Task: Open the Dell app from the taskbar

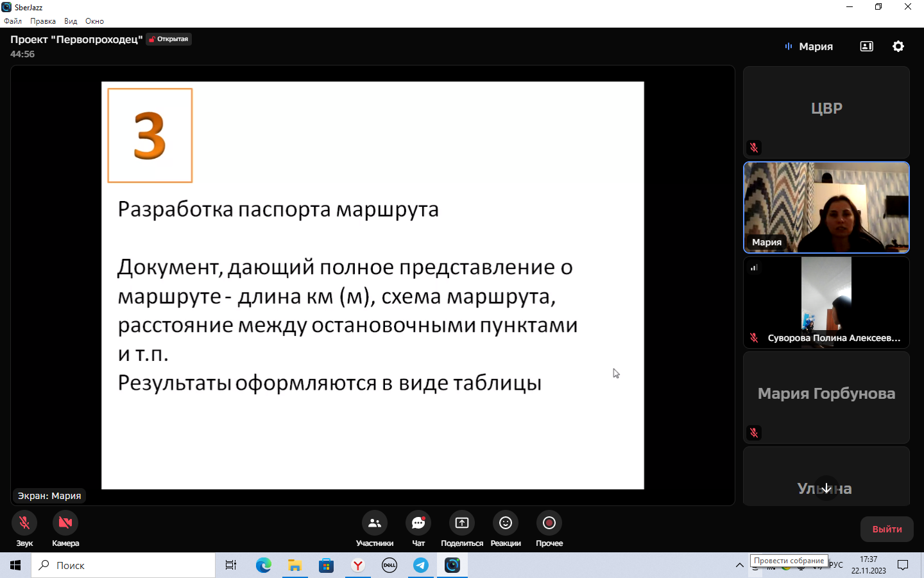Action: (389, 565)
